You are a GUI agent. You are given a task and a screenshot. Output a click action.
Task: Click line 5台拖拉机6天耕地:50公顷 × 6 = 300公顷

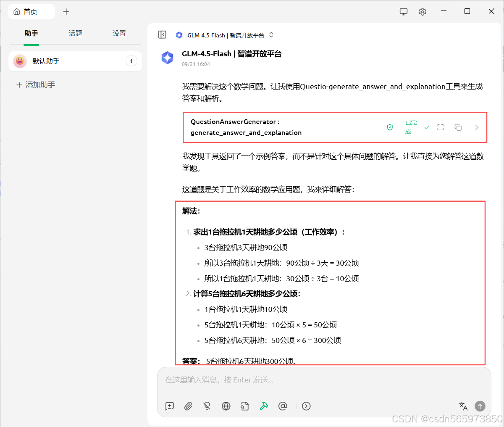(x=273, y=340)
